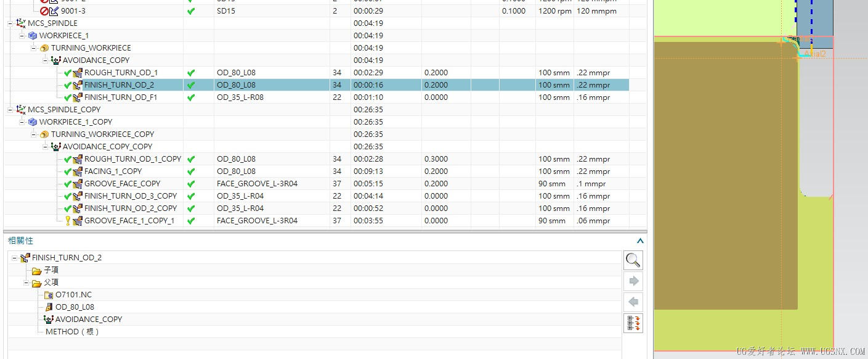Collapse the WORKPIECE_1 tree node
The image size is (868, 359).
(x=22, y=35)
